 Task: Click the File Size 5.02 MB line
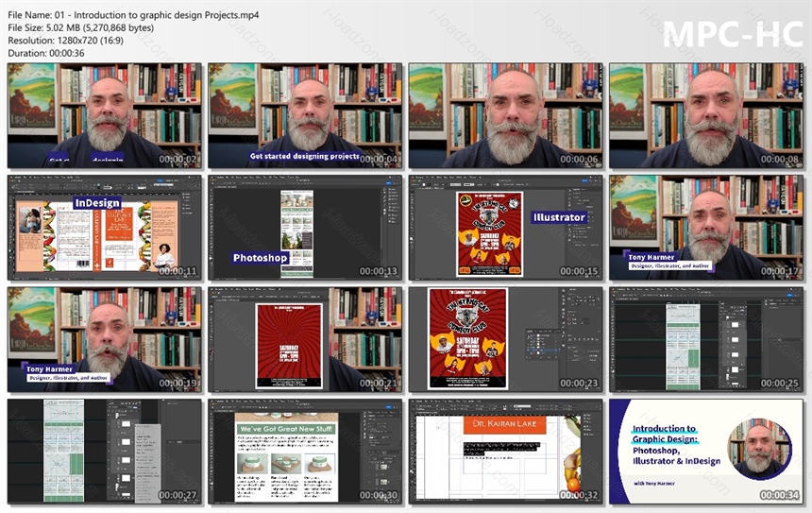[x=81, y=27]
